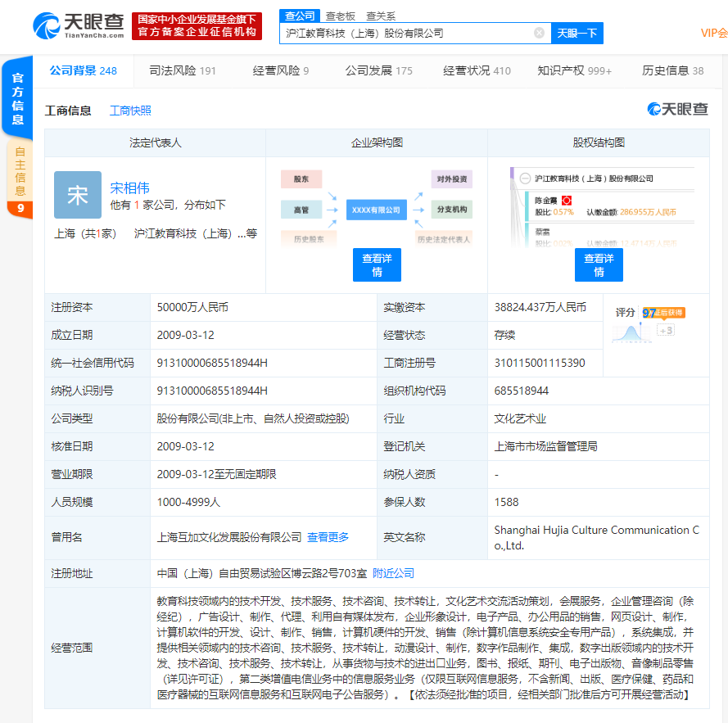Select the 官方信息 side tab

pyautogui.click(x=18, y=98)
